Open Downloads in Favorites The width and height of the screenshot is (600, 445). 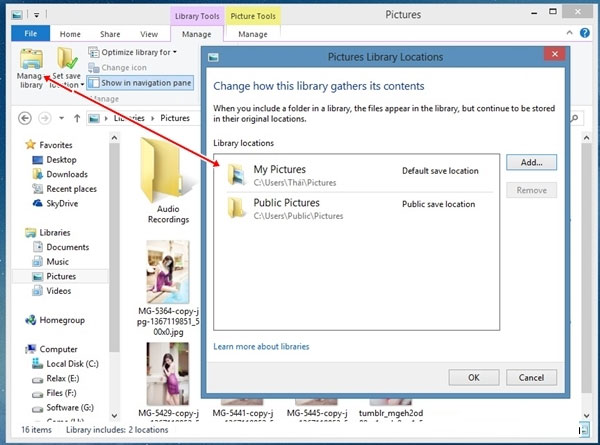[x=60, y=174]
